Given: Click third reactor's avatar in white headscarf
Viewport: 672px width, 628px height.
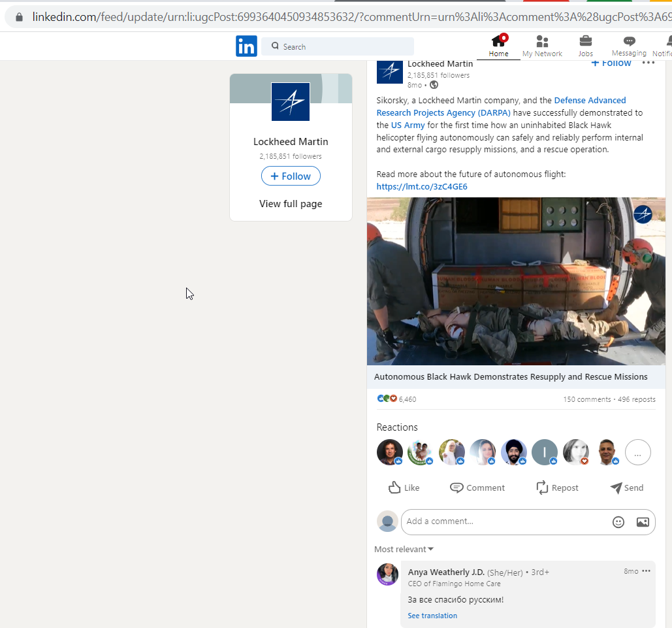Looking at the screenshot, I should (452, 452).
